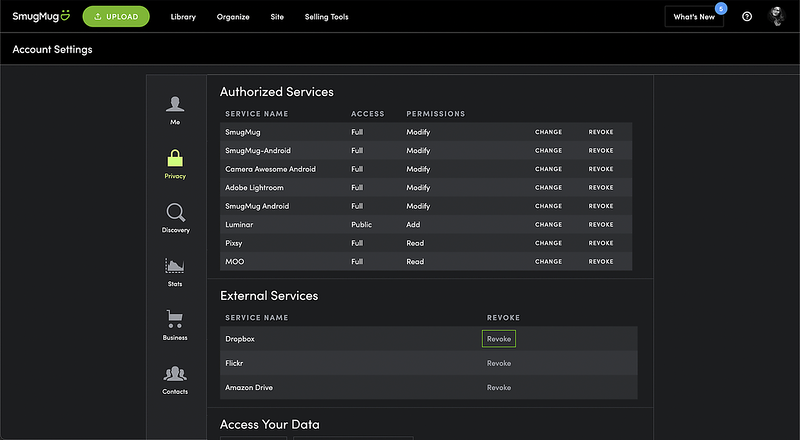Viewport: 800px width, 440px height.
Task: Click the help question mark icon
Action: click(747, 17)
